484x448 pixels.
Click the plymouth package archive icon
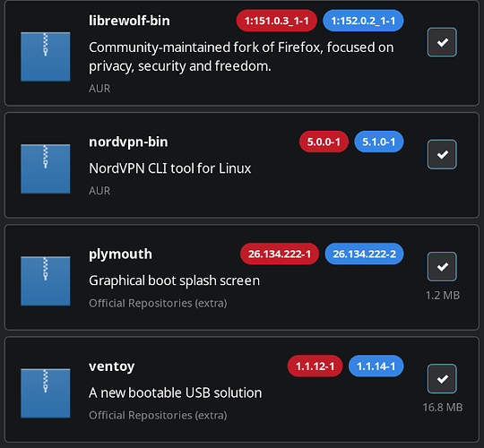[x=46, y=280]
